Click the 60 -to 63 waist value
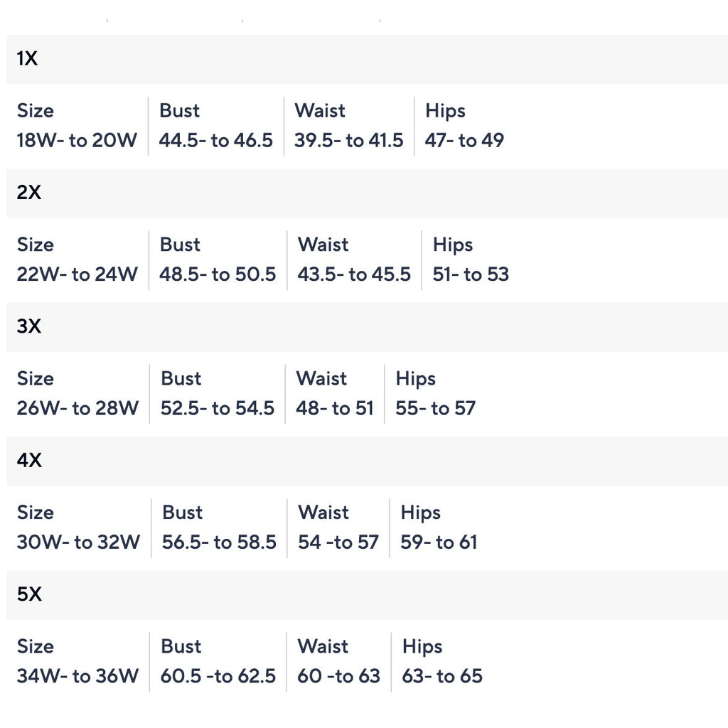The width and height of the screenshot is (728, 728). coord(338,676)
